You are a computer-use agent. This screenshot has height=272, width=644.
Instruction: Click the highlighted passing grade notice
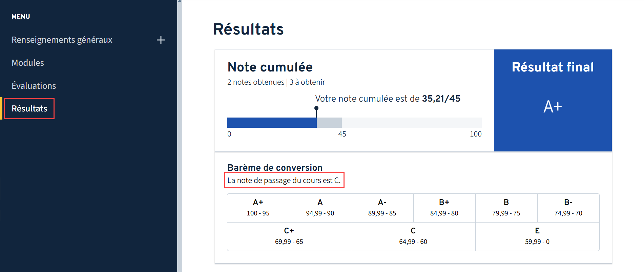(284, 180)
